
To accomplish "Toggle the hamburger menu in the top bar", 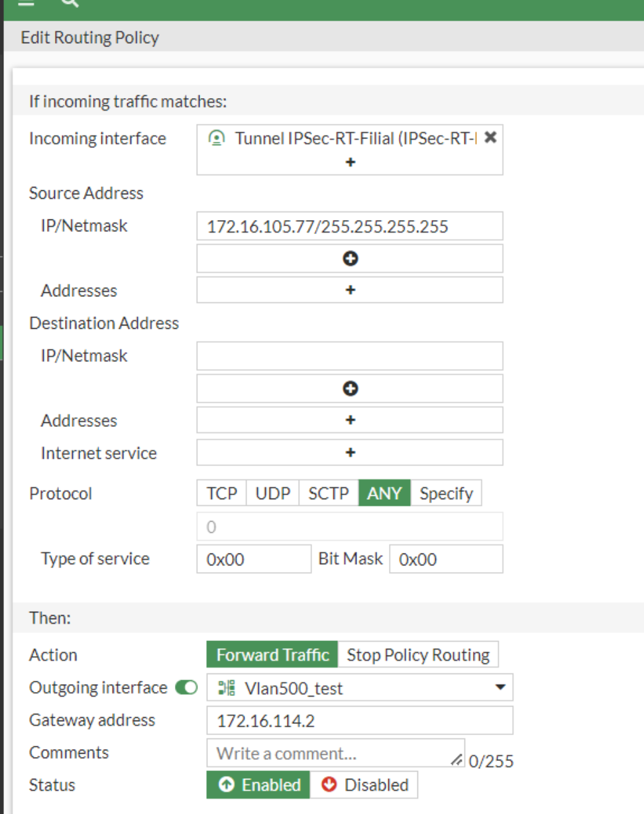I will click(27, 2).
